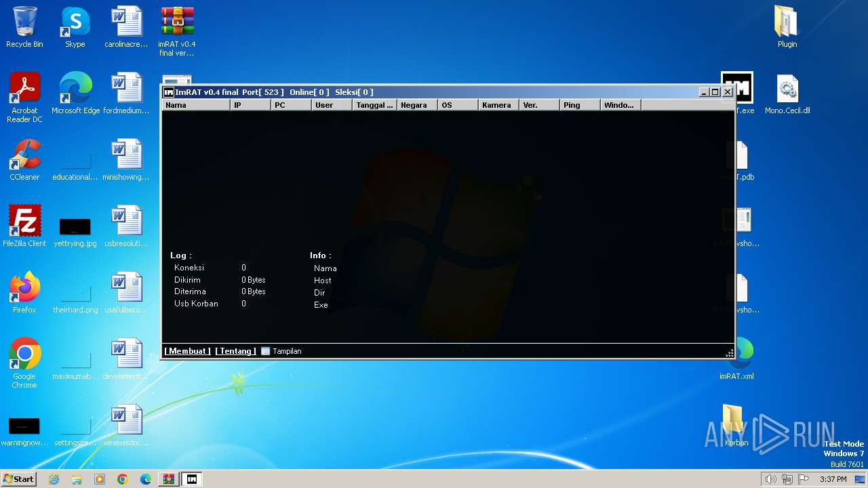The height and width of the screenshot is (488, 868).
Task: Launch CCleaner from the desktop
Action: 24,160
